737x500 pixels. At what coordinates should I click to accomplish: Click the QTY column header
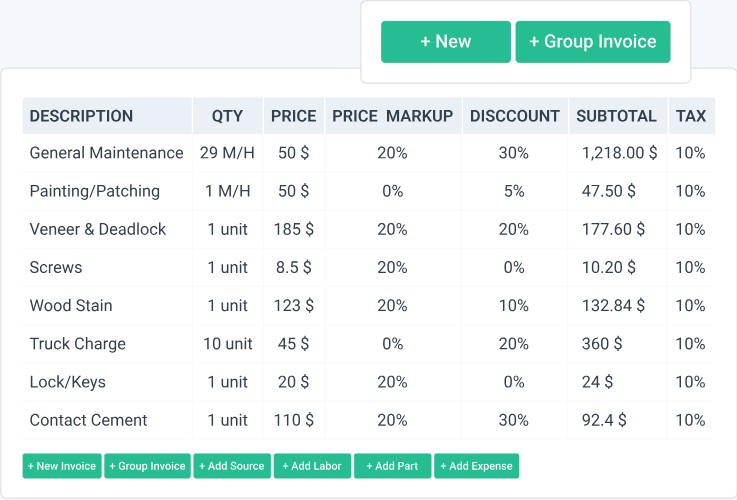coord(227,116)
